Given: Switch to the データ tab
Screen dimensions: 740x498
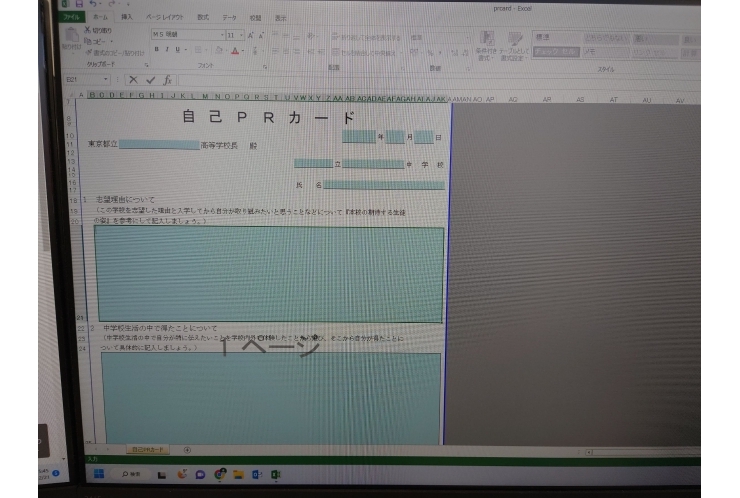Looking at the screenshot, I should coord(229,18).
